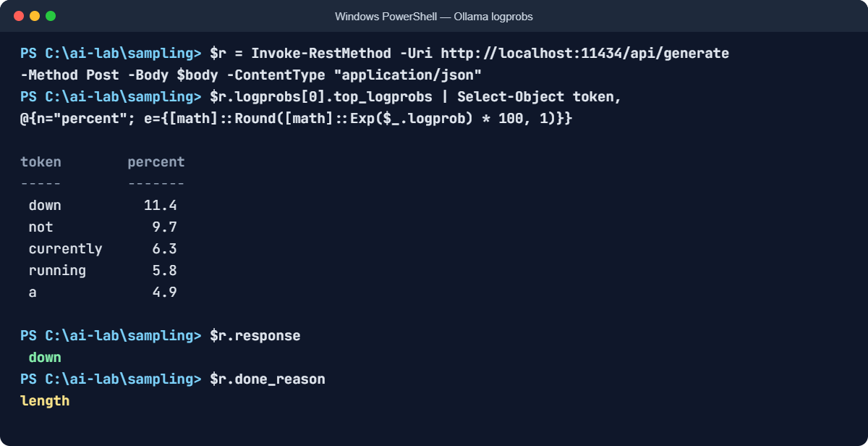The height and width of the screenshot is (446, 868).
Task: Select the "running" token row
Action: tap(103, 270)
